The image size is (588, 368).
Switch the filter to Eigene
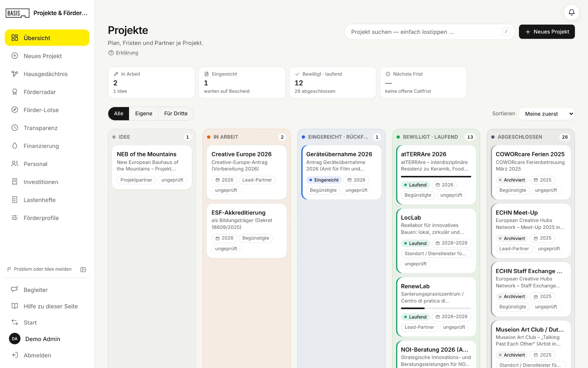(x=144, y=114)
